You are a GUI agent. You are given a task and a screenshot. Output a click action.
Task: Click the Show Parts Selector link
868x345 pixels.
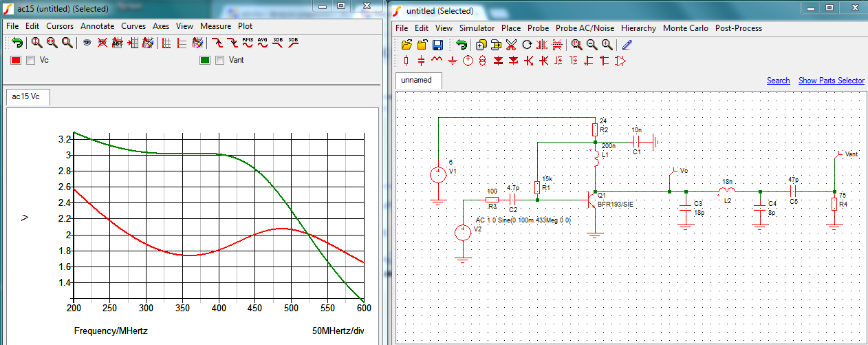(x=831, y=81)
